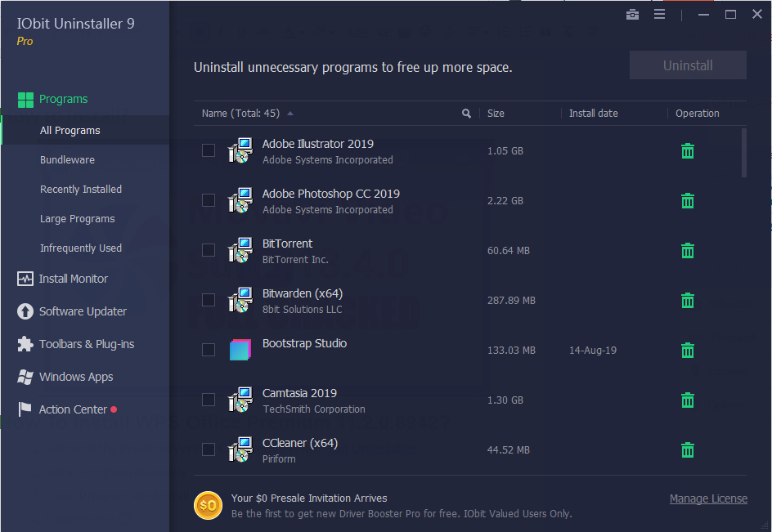Check the CCleaner (x64) checkbox
Viewport: 772px width, 532px height.
[209, 449]
